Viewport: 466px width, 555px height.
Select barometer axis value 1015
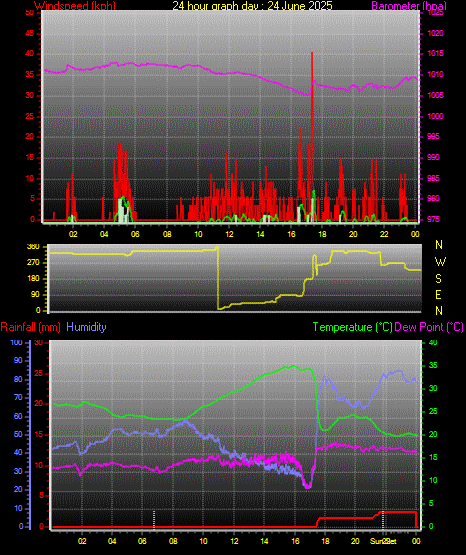(435, 54)
